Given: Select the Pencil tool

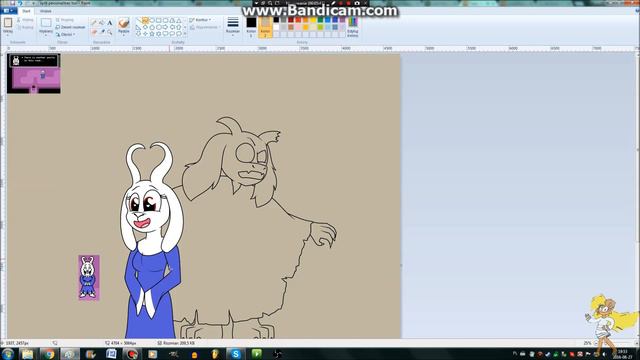Looking at the screenshot, I should coord(94,23).
